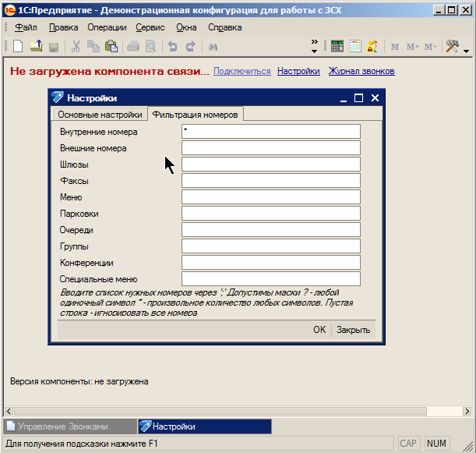This screenshot has height=453, width=476.
Task: Click the tools wrench-and-hammer icon
Action: [451, 47]
